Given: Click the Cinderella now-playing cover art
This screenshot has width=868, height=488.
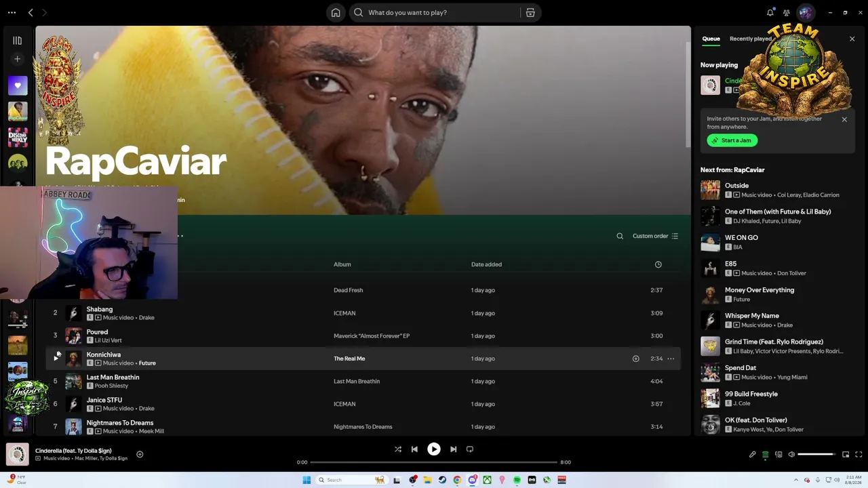Looking at the screenshot, I should coord(18,454).
